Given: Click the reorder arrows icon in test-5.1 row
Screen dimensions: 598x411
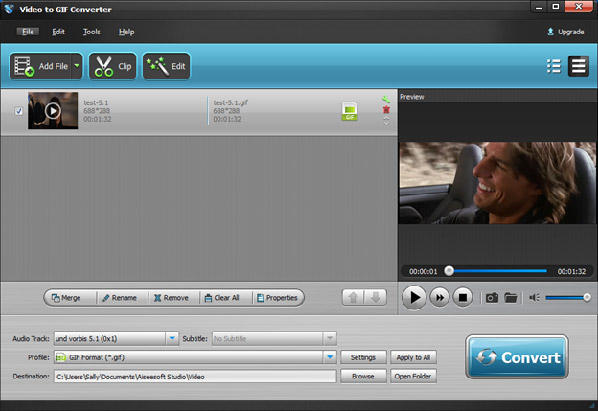Looking at the screenshot, I should tap(386, 121).
